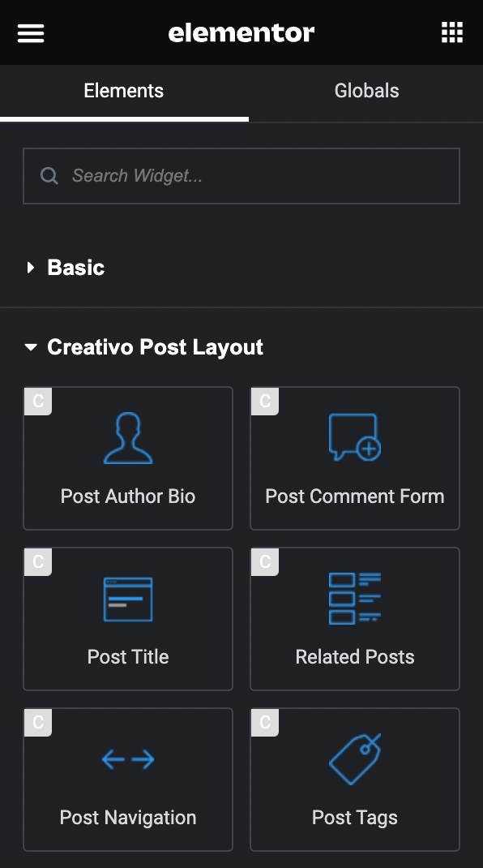Viewport: 483px width, 868px height.
Task: Expand the Basic category arrow
Action: tap(31, 268)
